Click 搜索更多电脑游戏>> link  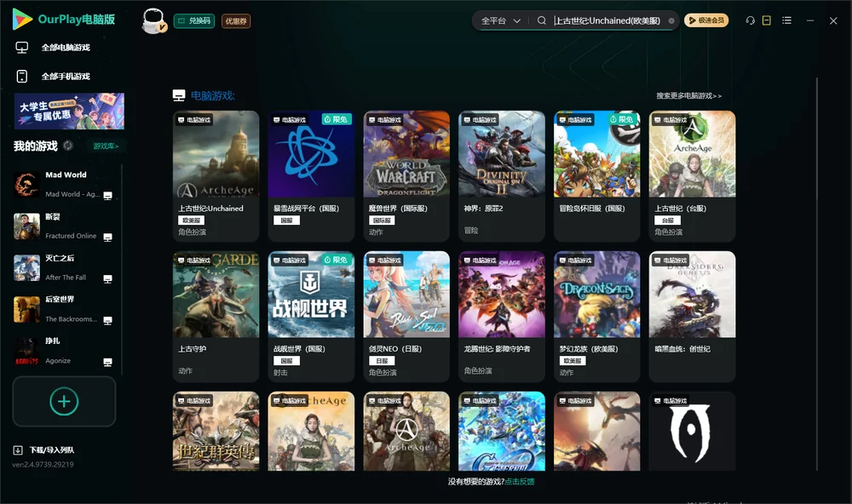point(689,96)
